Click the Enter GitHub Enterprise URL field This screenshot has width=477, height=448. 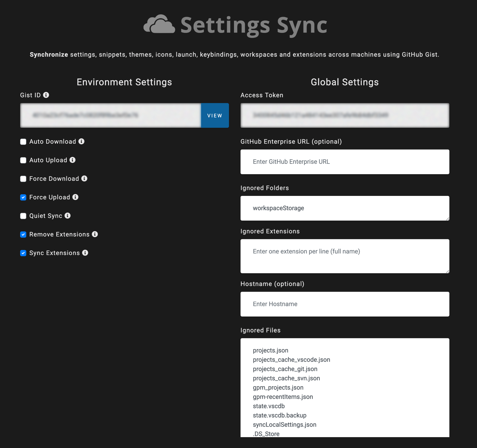344,161
